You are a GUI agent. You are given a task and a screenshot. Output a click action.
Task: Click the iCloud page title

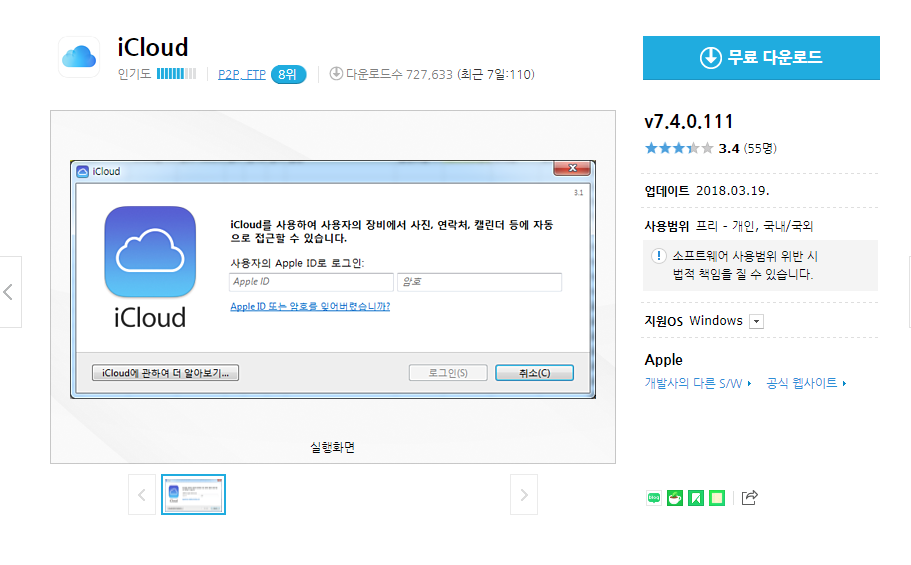(x=153, y=47)
